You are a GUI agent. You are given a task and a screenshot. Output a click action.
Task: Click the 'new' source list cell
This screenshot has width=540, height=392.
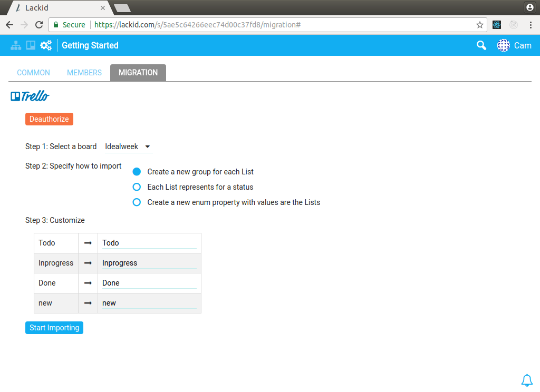[x=56, y=303]
